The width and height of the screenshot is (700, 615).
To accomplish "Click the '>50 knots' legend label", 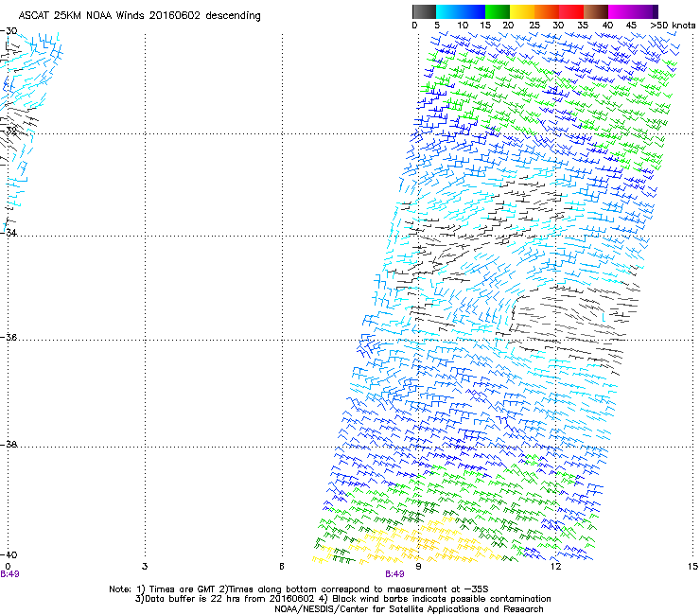I will 673,26.
